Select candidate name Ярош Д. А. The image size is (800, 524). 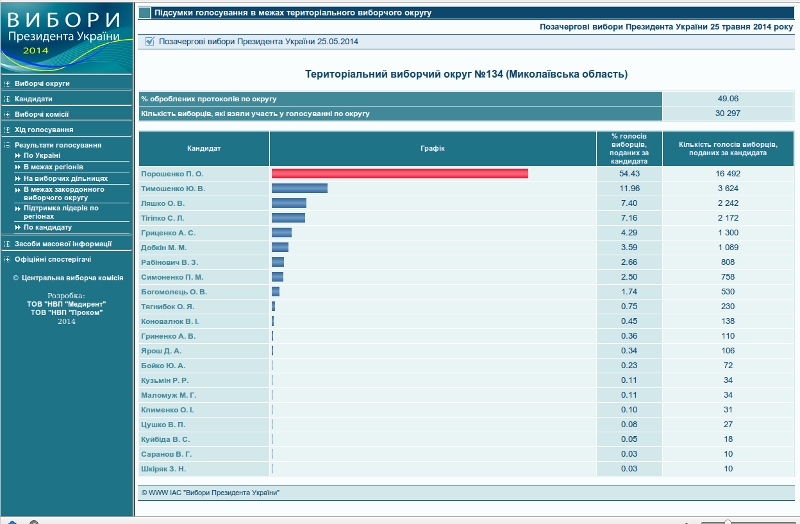click(161, 352)
